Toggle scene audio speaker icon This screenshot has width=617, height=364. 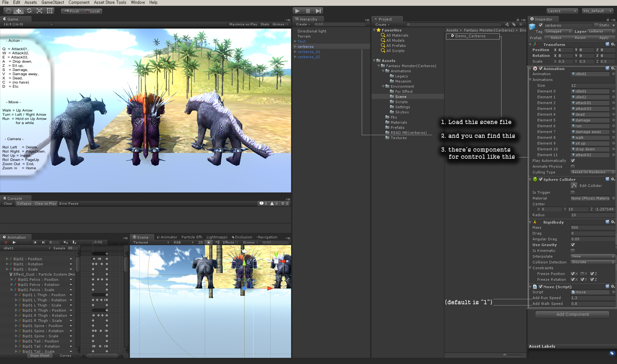point(217,242)
